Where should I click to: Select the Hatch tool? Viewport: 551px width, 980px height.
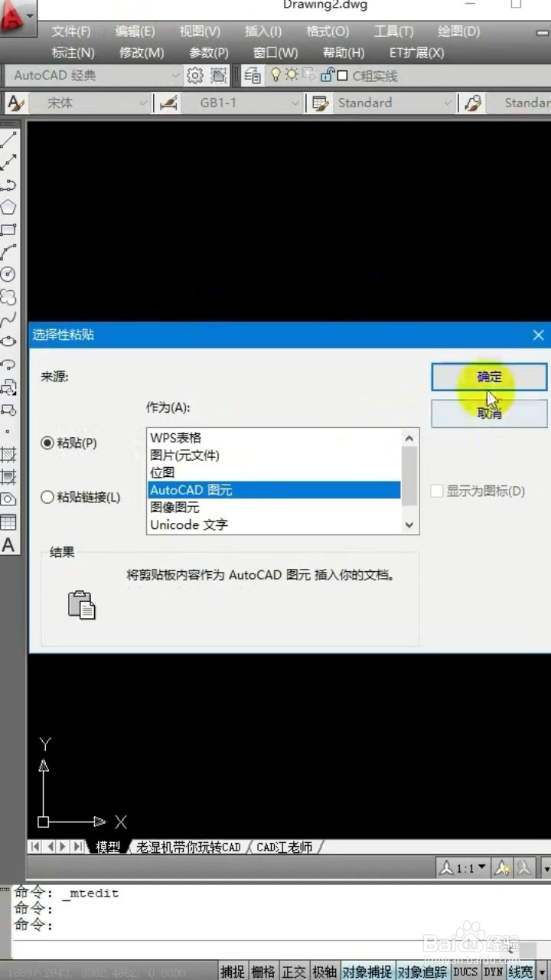(8, 454)
